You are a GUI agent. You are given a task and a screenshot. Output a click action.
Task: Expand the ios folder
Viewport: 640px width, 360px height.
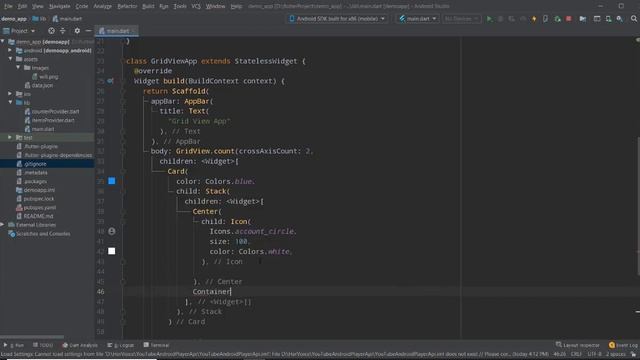tap(10, 93)
